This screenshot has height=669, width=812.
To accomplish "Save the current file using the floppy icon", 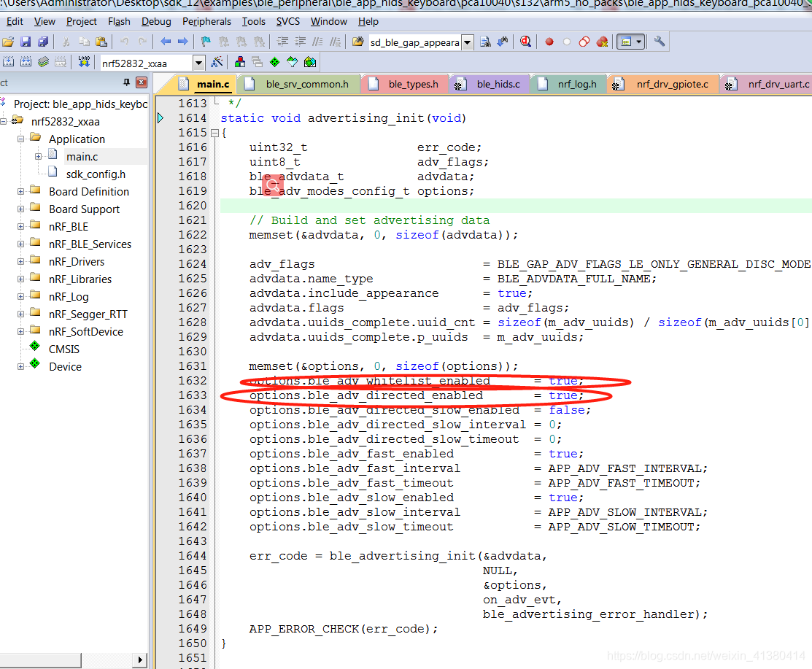I will tap(26, 42).
